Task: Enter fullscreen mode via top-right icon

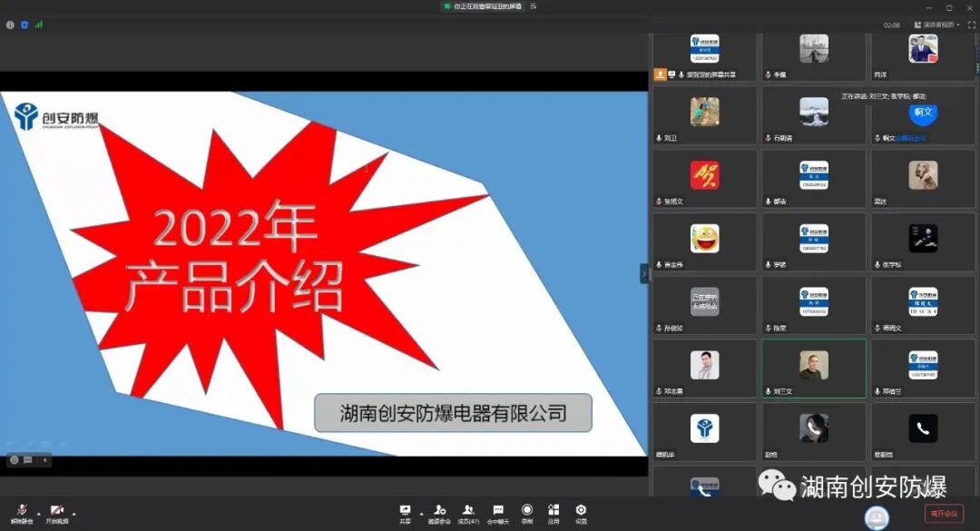Action: coord(972,25)
